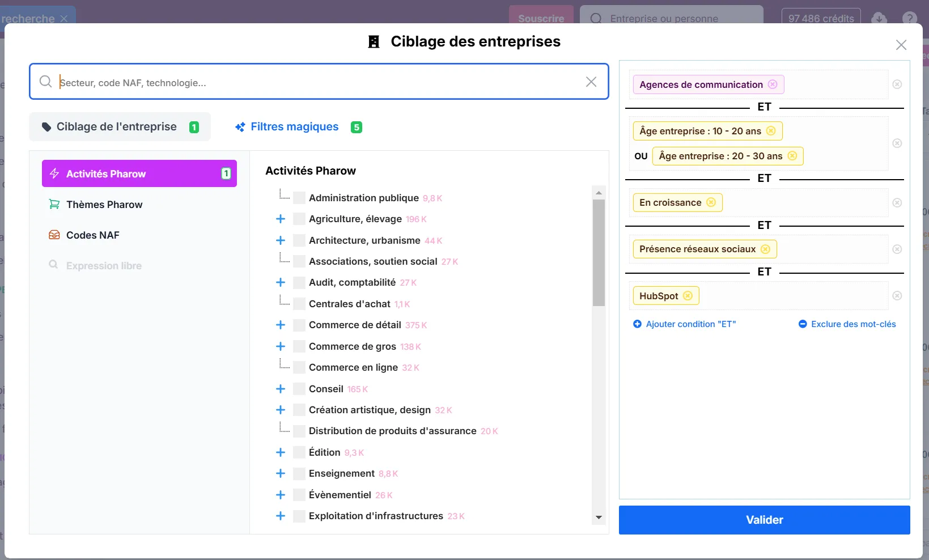The width and height of the screenshot is (929, 560).
Task: Click the download icon in top bar
Action: pyautogui.click(x=879, y=18)
